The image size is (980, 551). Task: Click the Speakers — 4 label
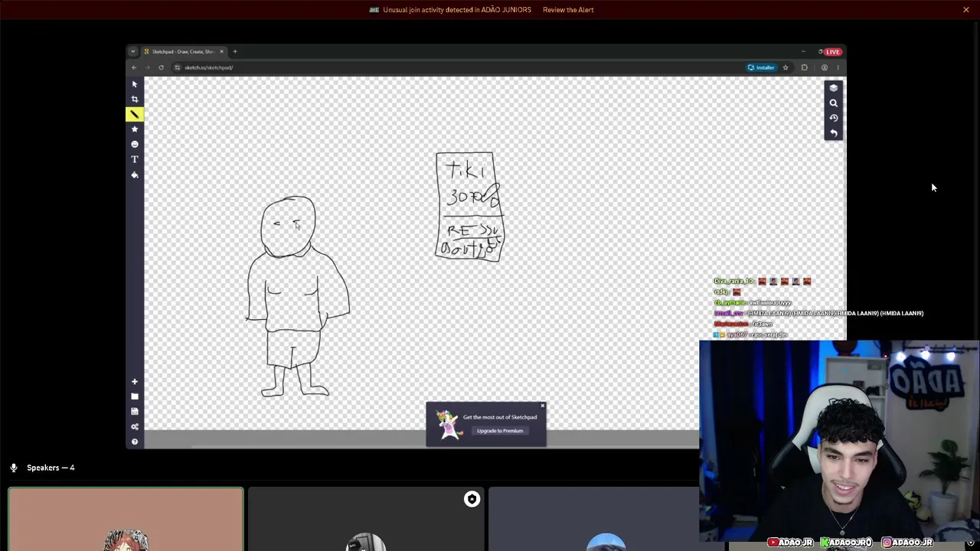click(51, 468)
